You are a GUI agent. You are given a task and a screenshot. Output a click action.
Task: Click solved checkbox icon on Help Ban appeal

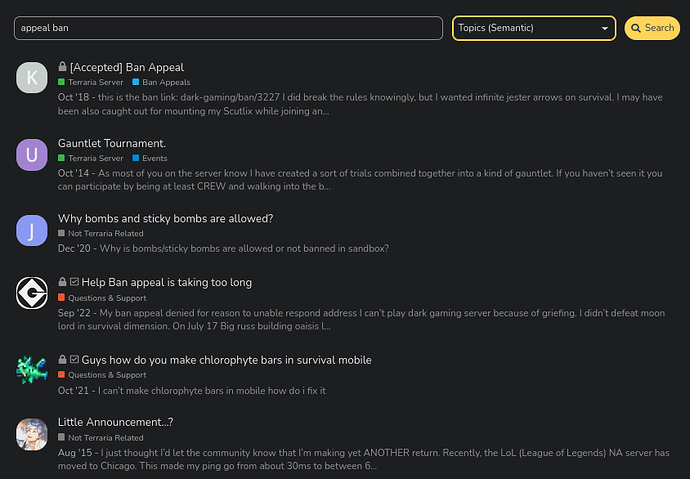pyautogui.click(x=74, y=282)
